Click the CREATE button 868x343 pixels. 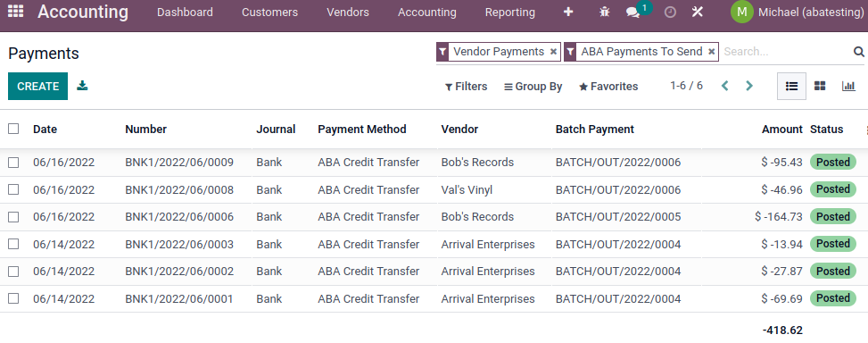[37, 87]
